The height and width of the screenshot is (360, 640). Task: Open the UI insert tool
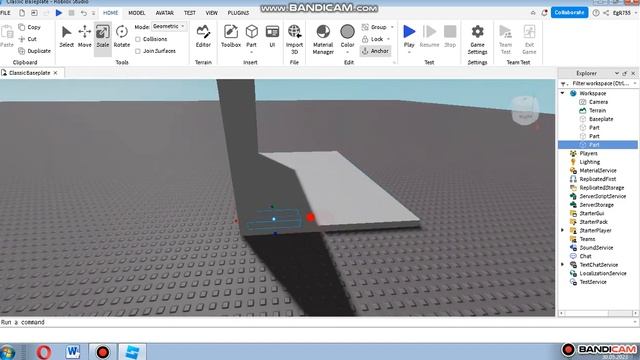(x=272, y=36)
